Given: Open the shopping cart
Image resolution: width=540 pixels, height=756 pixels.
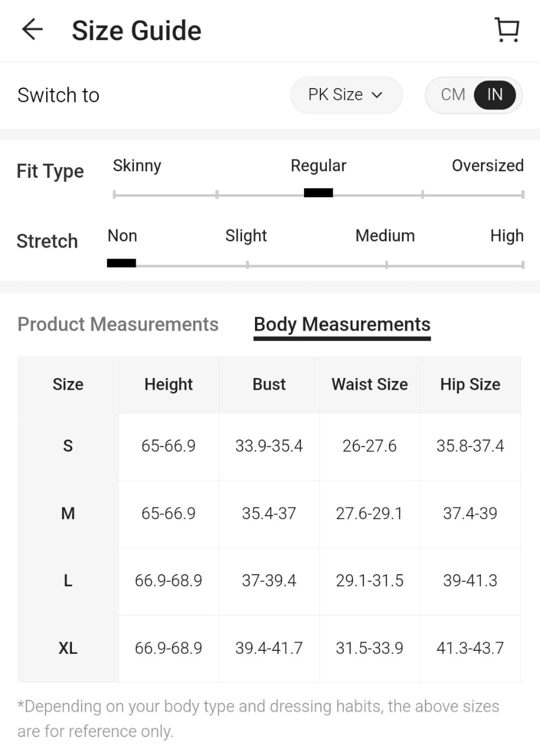Looking at the screenshot, I should pyautogui.click(x=506, y=30).
